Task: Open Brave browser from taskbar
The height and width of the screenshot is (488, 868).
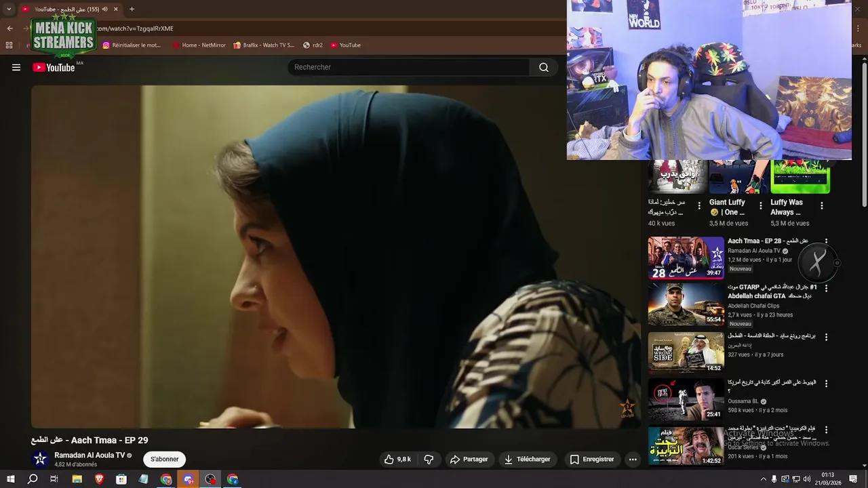Action: click(100, 479)
